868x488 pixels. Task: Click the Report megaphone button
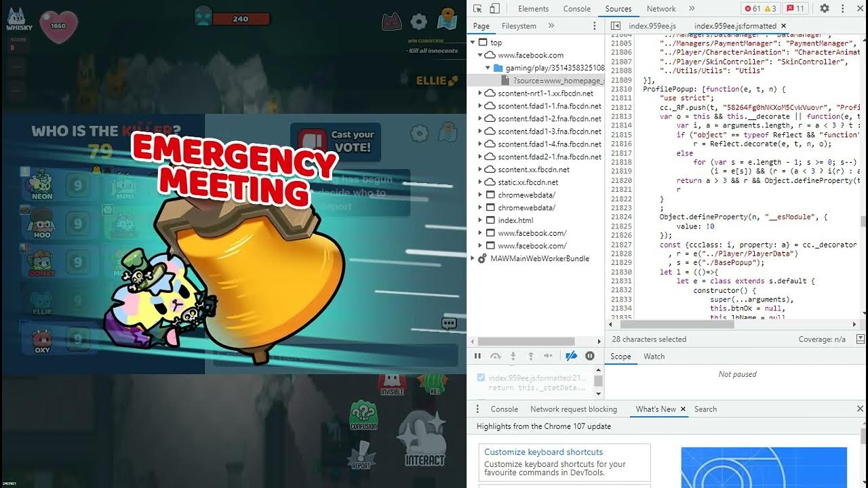click(x=361, y=455)
